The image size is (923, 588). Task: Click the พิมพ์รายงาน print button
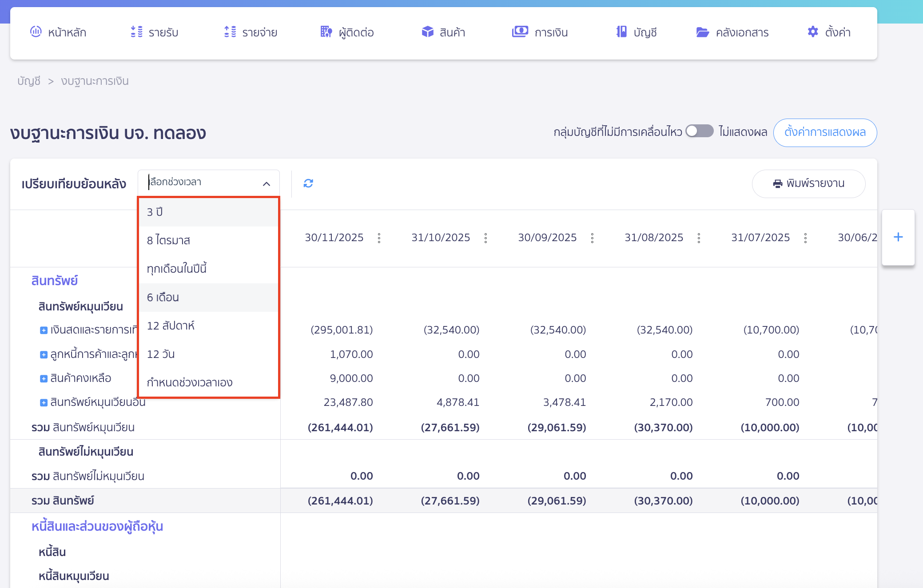(x=808, y=183)
